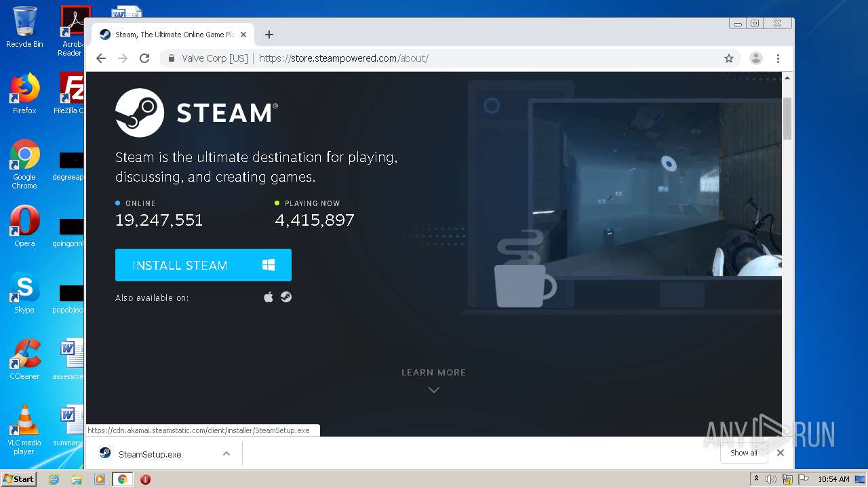This screenshot has width=868, height=488.
Task: Click the online count 19,247,551
Action: (159, 220)
